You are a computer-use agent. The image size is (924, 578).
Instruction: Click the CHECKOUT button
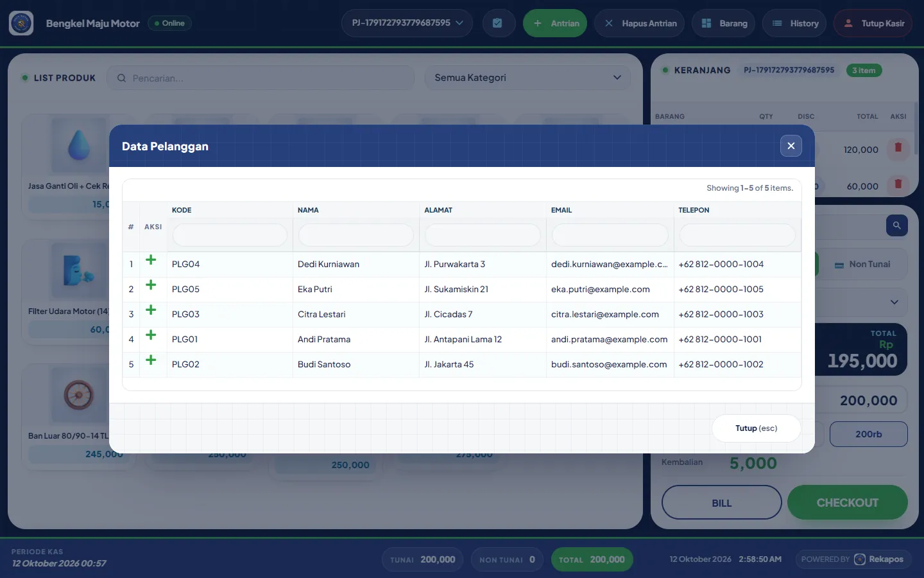pos(848,503)
